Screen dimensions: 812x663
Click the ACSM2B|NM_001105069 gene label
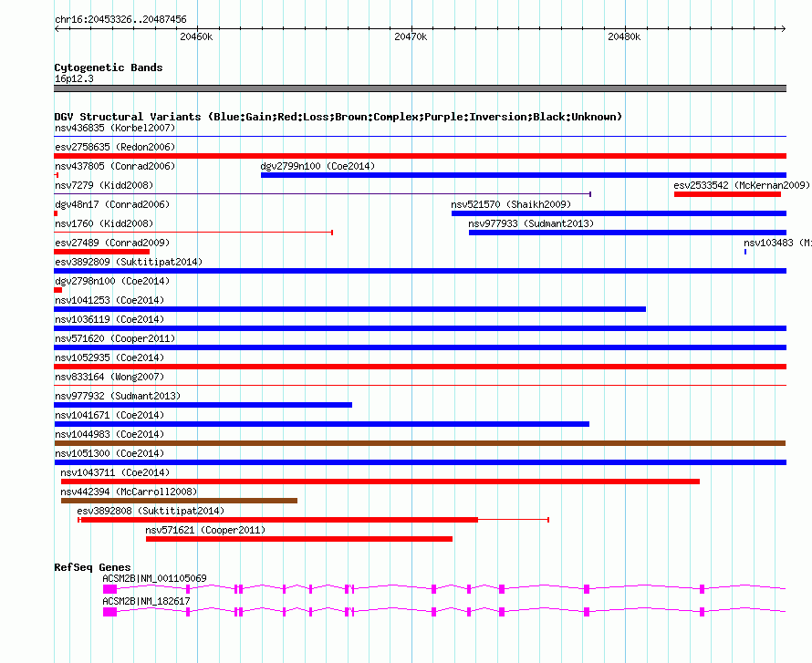[154, 578]
